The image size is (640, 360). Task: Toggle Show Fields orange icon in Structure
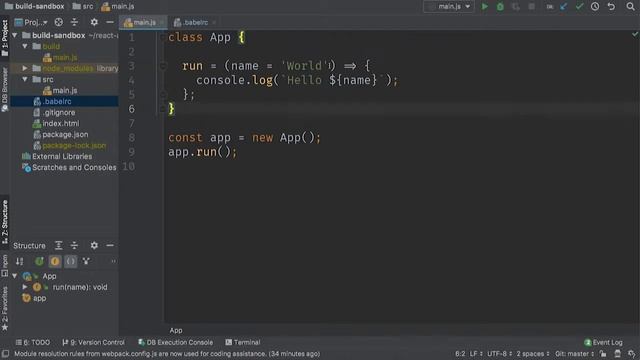[55, 261]
